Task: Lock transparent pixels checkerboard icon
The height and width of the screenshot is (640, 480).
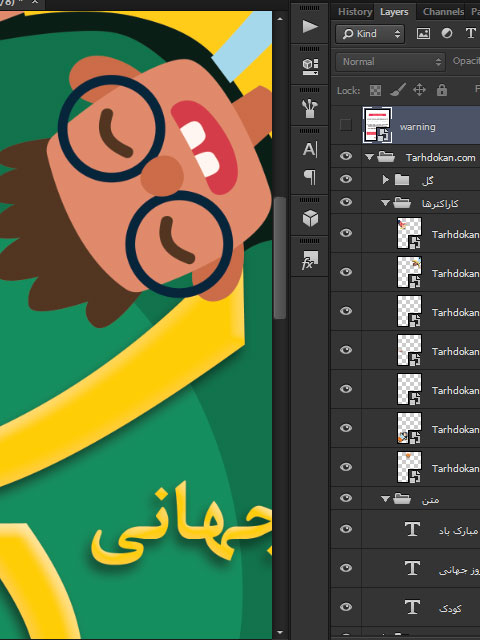Action: (375, 90)
